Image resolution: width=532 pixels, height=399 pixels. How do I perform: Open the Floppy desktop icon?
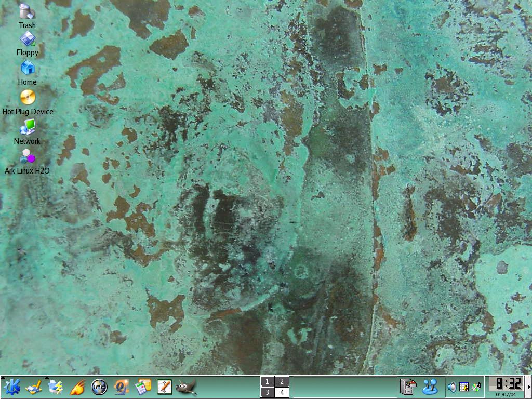[28, 38]
